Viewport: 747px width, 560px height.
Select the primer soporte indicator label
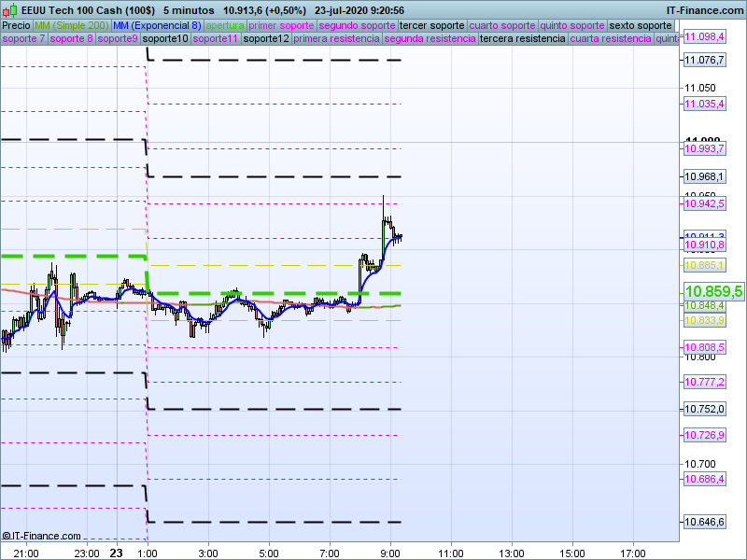(281, 25)
